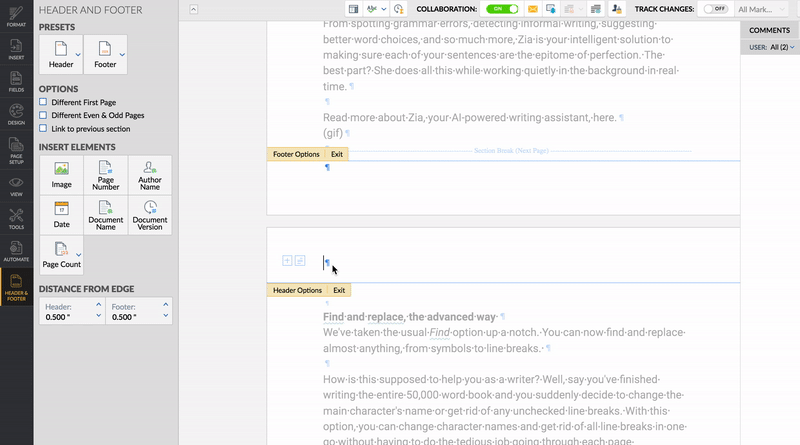The width and height of the screenshot is (800, 445).
Task: Click the Header Options button
Action: coord(297,290)
